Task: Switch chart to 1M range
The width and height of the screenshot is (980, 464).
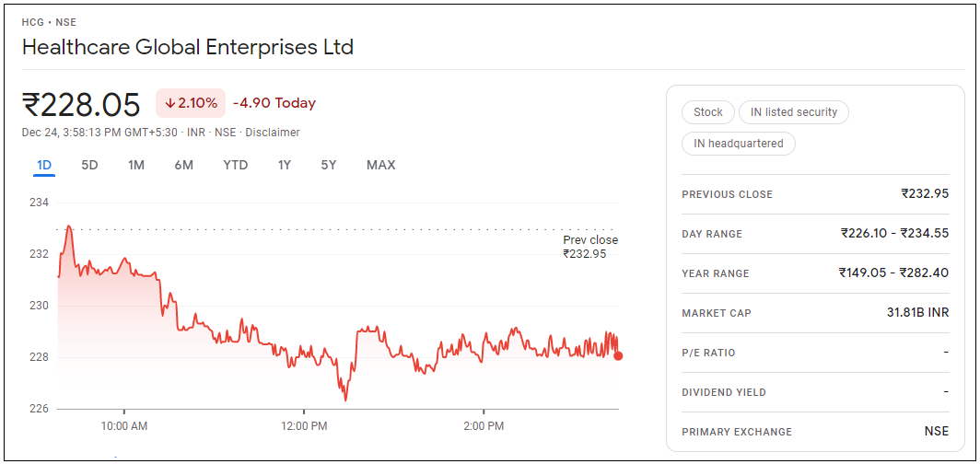Action: pyautogui.click(x=136, y=166)
